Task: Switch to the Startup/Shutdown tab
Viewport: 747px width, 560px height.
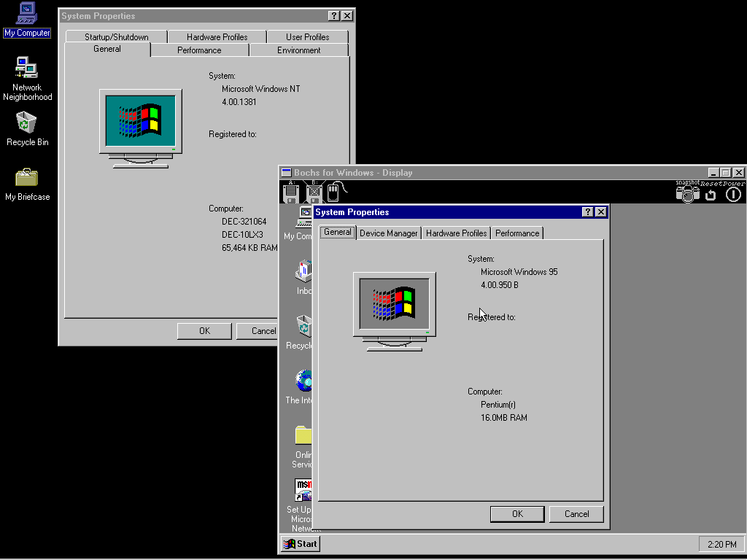Action: pos(116,37)
